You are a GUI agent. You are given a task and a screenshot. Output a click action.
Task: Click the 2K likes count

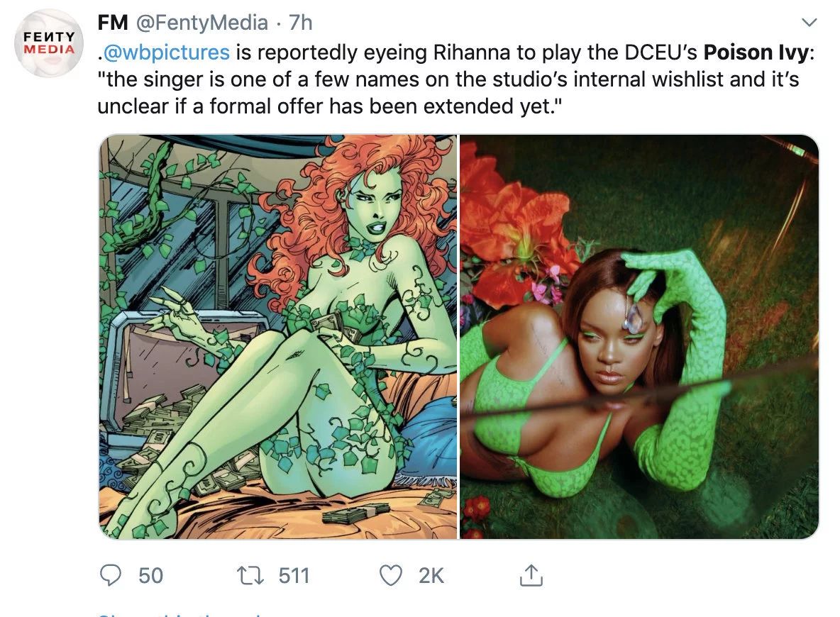tap(431, 576)
